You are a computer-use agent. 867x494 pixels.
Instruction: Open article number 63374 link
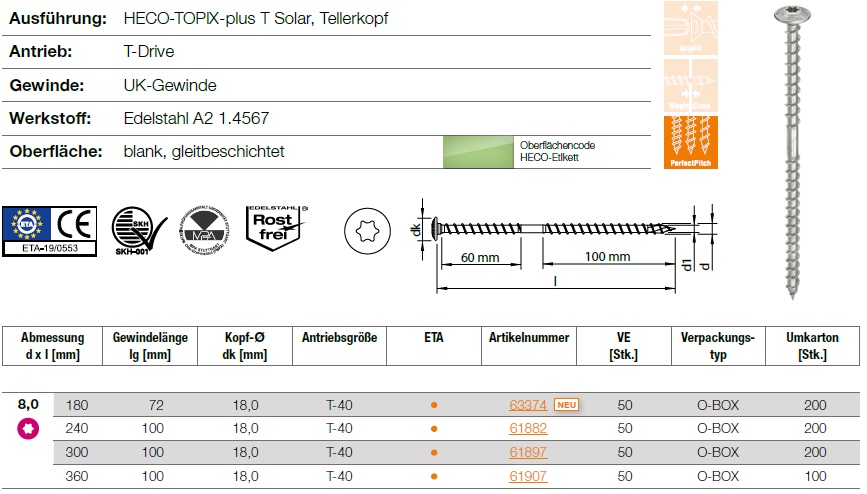click(x=528, y=405)
